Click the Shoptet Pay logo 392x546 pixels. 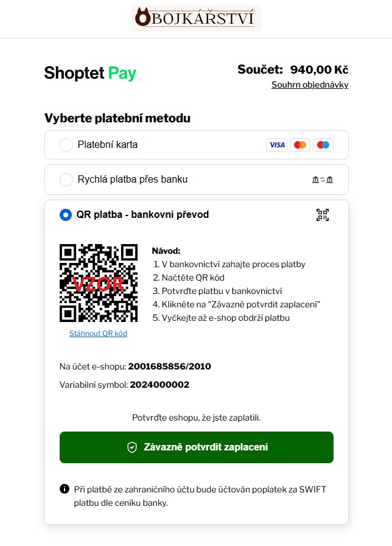pos(90,74)
